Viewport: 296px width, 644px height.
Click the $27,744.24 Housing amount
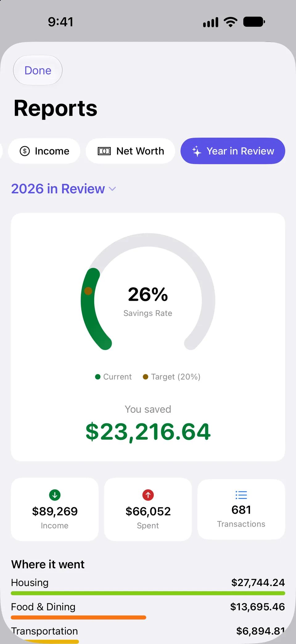click(258, 583)
